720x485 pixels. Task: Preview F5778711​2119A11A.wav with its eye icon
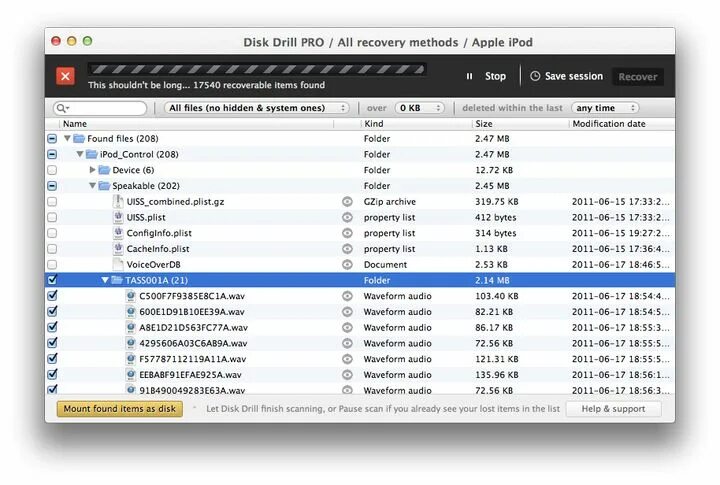[x=347, y=359]
